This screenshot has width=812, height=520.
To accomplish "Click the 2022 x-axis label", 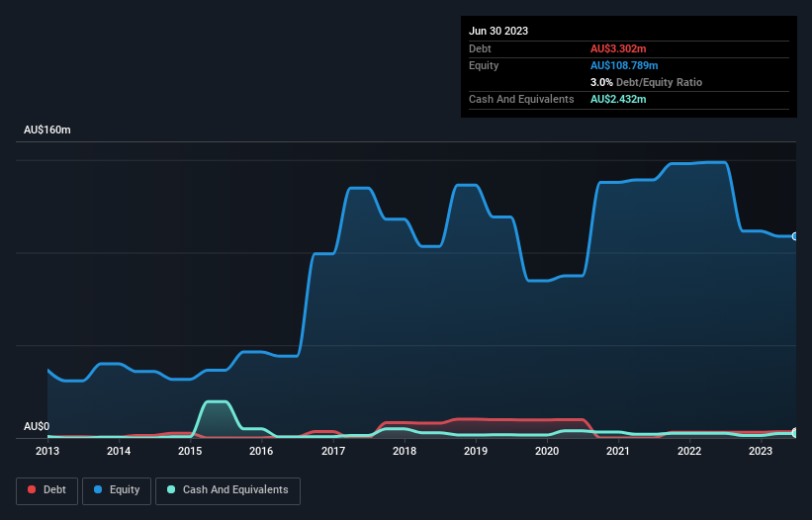I will (x=689, y=451).
